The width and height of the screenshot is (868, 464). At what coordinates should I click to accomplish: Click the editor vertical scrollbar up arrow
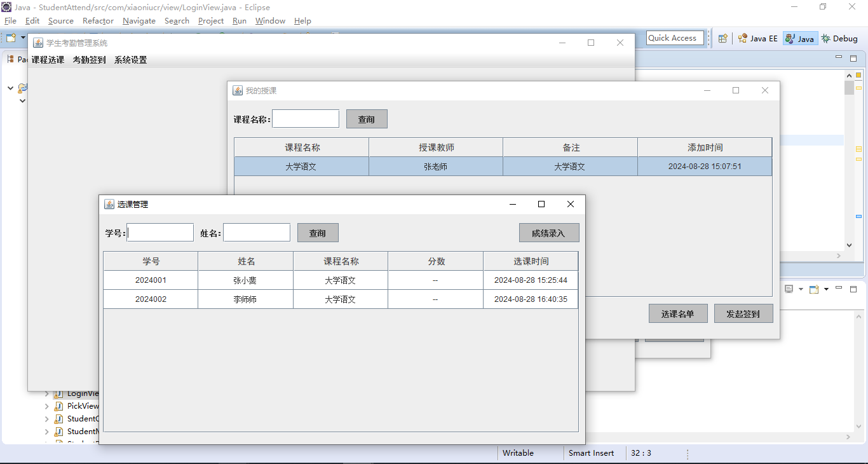(849, 75)
